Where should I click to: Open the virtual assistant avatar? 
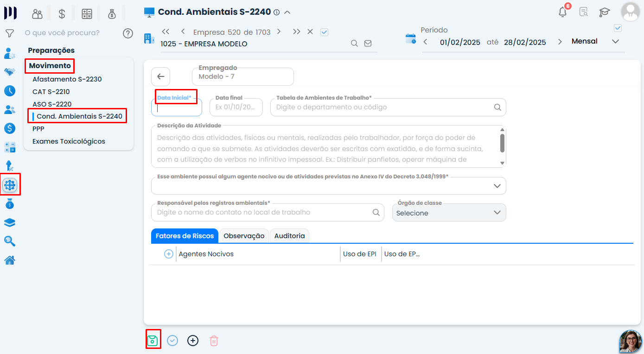[x=631, y=341]
